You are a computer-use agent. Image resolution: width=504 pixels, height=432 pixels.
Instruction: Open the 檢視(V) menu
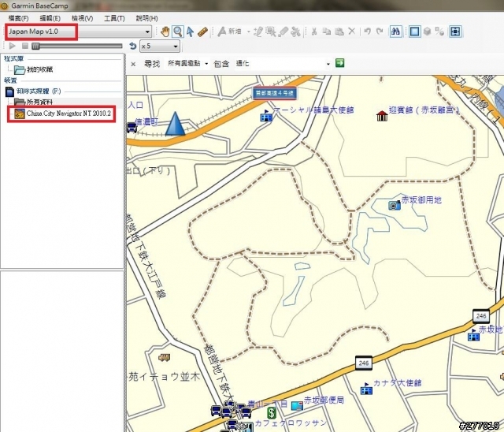pos(82,18)
